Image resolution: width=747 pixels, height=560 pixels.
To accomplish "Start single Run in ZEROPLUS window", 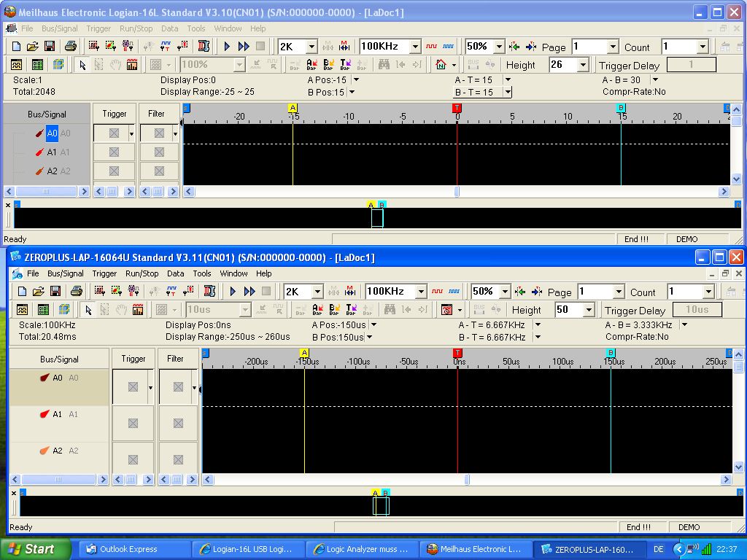I will [233, 292].
